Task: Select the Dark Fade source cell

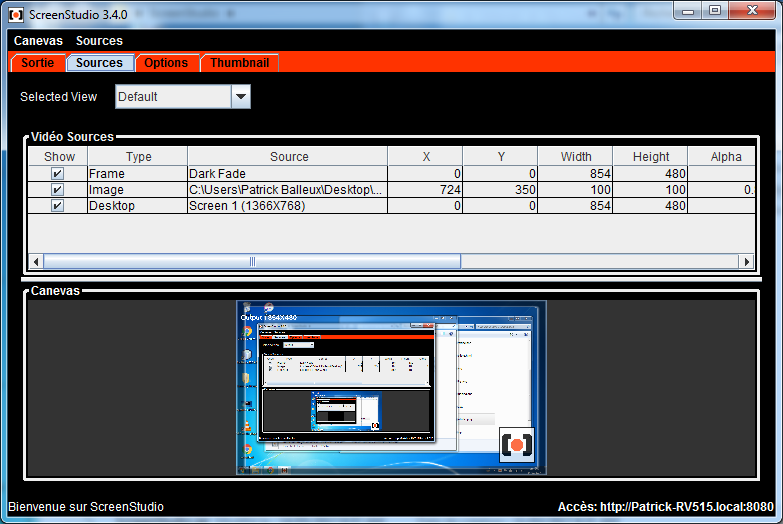Action: point(287,174)
